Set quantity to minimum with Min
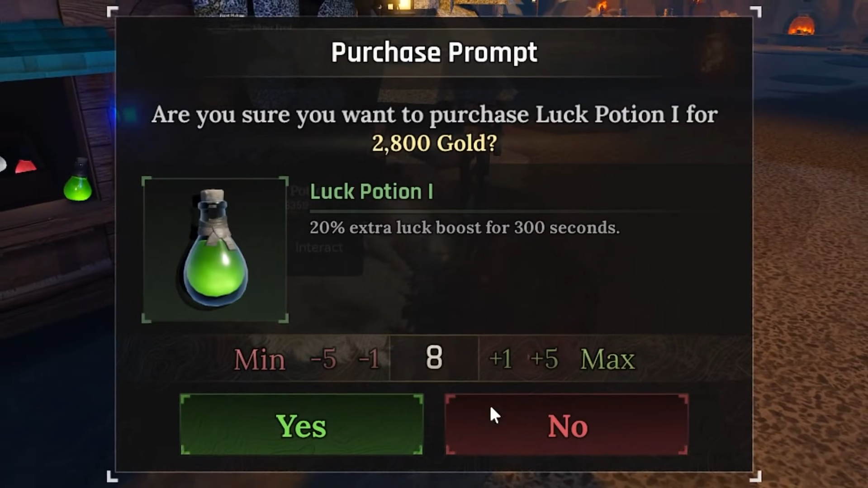Image resolution: width=868 pixels, height=488 pixels. (259, 360)
